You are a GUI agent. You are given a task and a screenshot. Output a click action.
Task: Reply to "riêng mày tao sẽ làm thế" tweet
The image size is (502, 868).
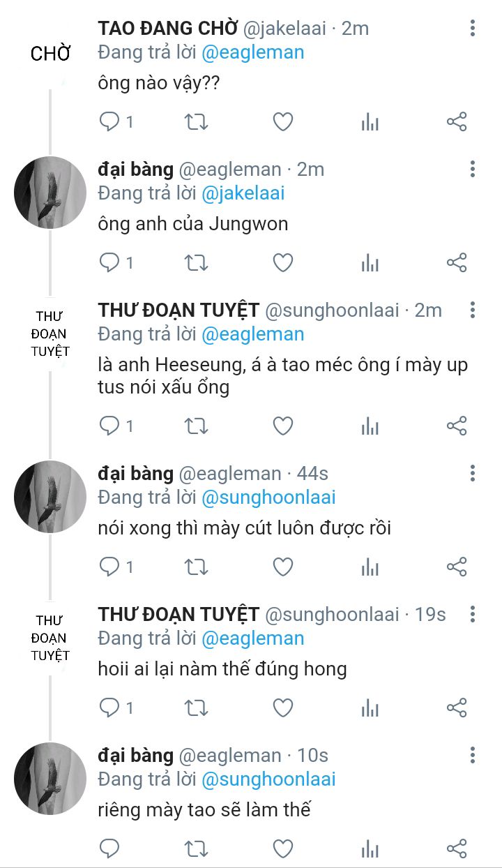point(110,848)
